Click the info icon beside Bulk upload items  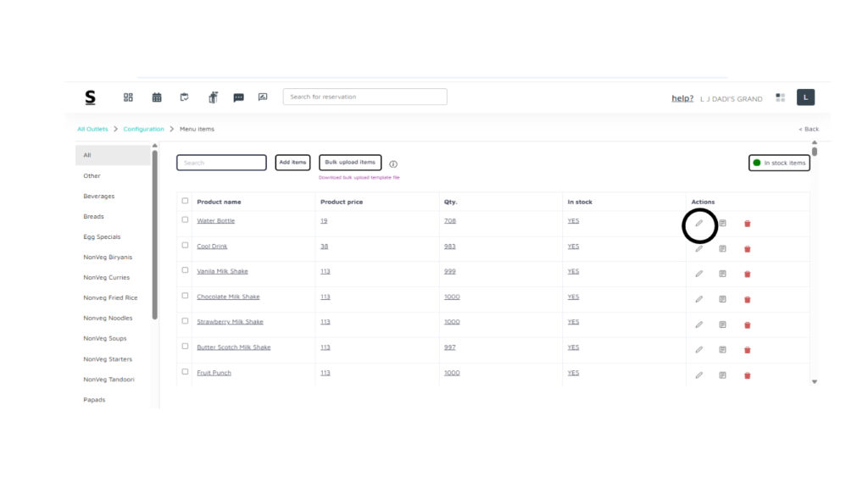tap(393, 164)
